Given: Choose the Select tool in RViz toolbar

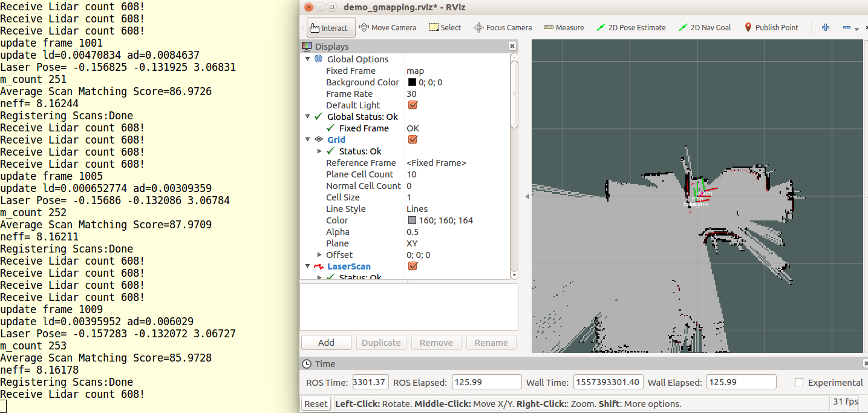Looking at the screenshot, I should coord(445,27).
